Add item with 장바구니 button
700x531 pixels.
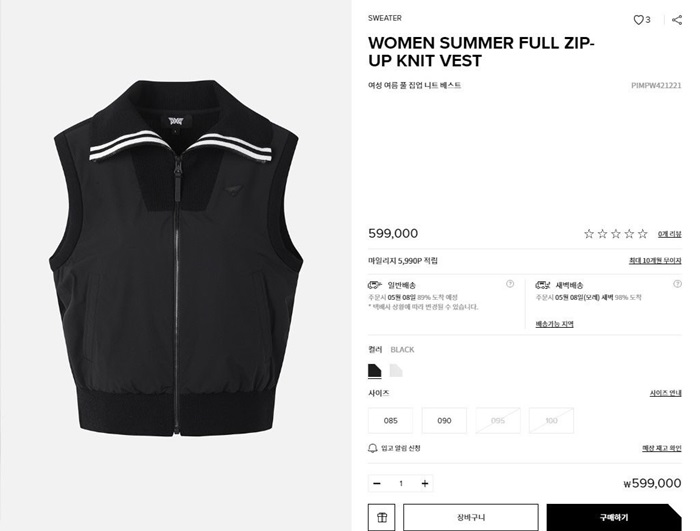pos(471,517)
